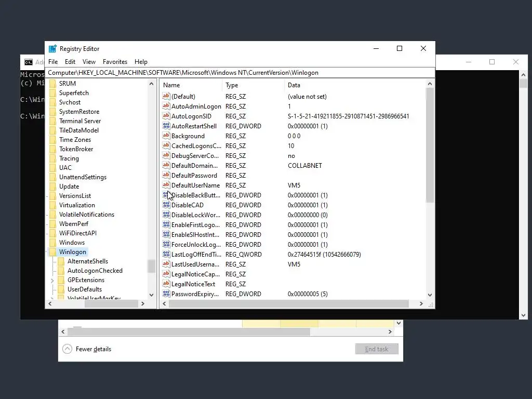Click the Command Prompt's scroll-down arrow
Image resolution: width=532 pixels, height=399 pixels.
524,315
